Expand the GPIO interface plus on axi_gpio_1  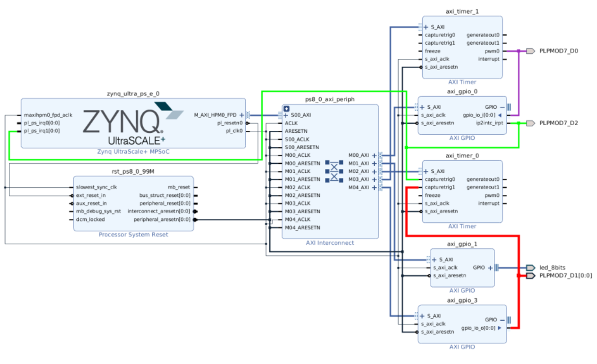point(490,267)
